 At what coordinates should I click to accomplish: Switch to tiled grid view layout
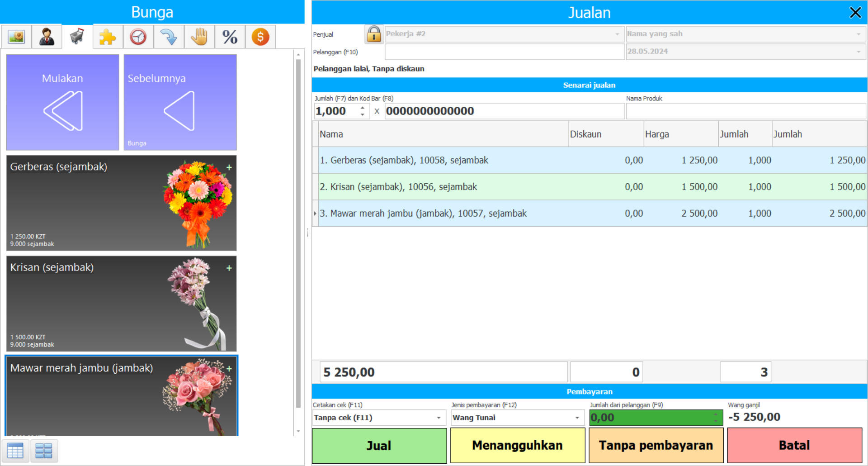(x=44, y=451)
